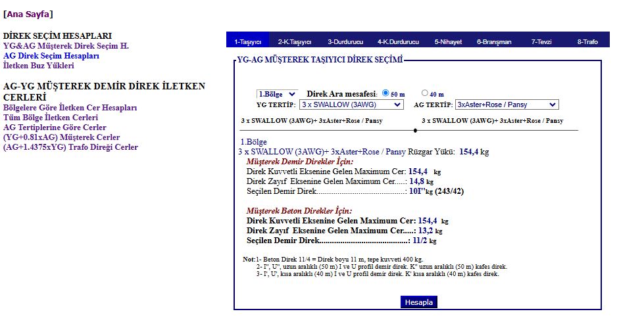The height and width of the screenshot is (322, 644).
Task: Click the iron weak axis value 14,8
Action: pyautogui.click(x=417, y=181)
